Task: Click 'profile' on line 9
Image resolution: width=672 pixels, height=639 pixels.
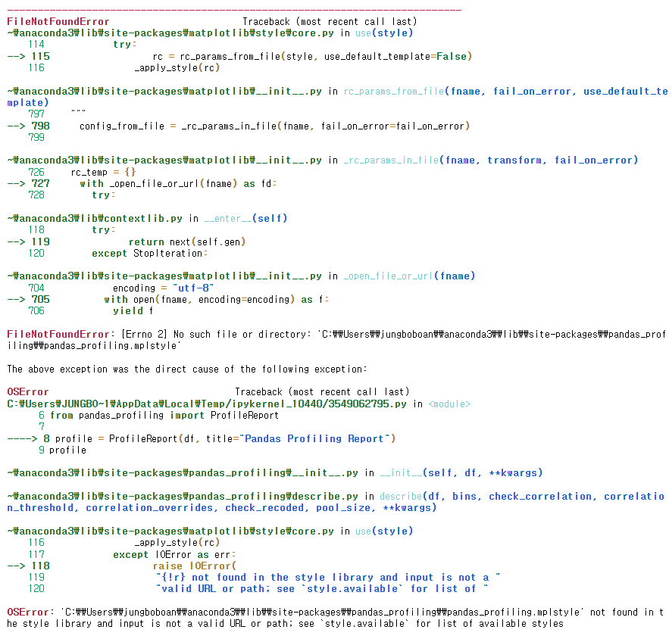Action: (67, 450)
